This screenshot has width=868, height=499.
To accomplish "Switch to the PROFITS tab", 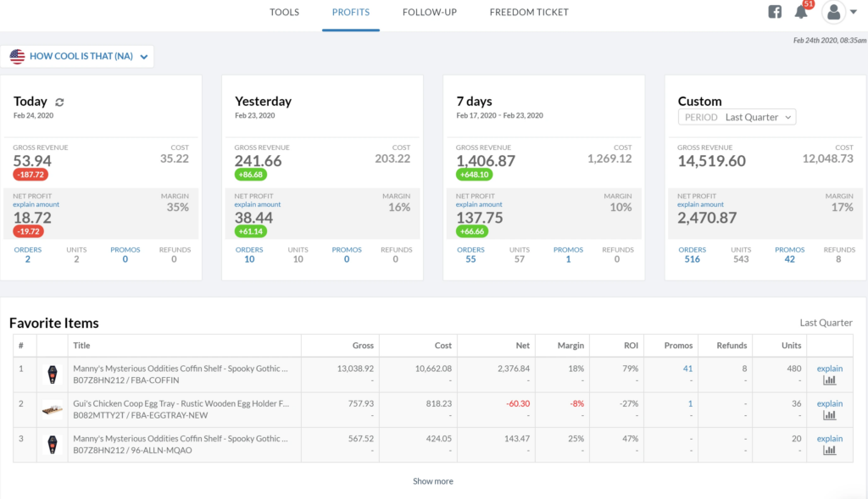I will pos(350,12).
